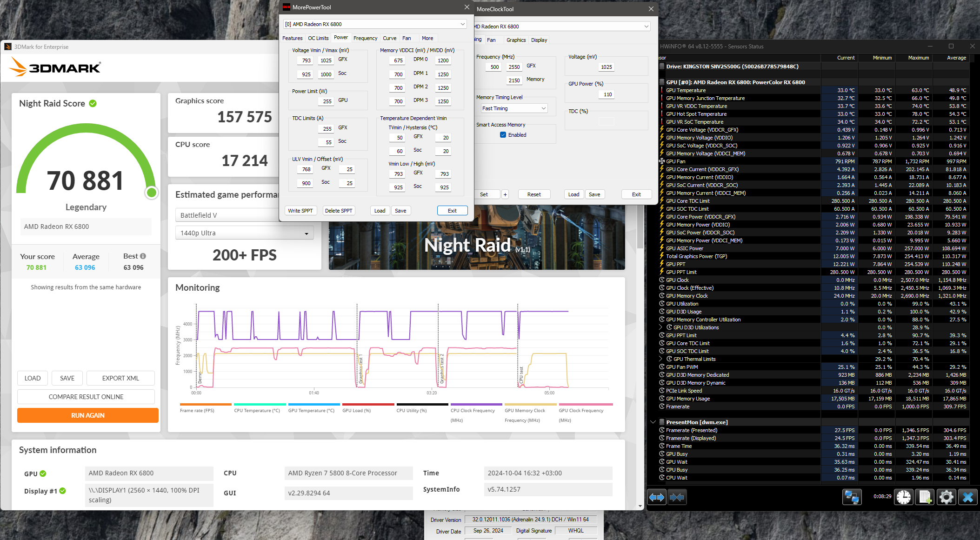Expand the GPU Thermal Limits row
The height and width of the screenshot is (540, 980).
[660, 359]
